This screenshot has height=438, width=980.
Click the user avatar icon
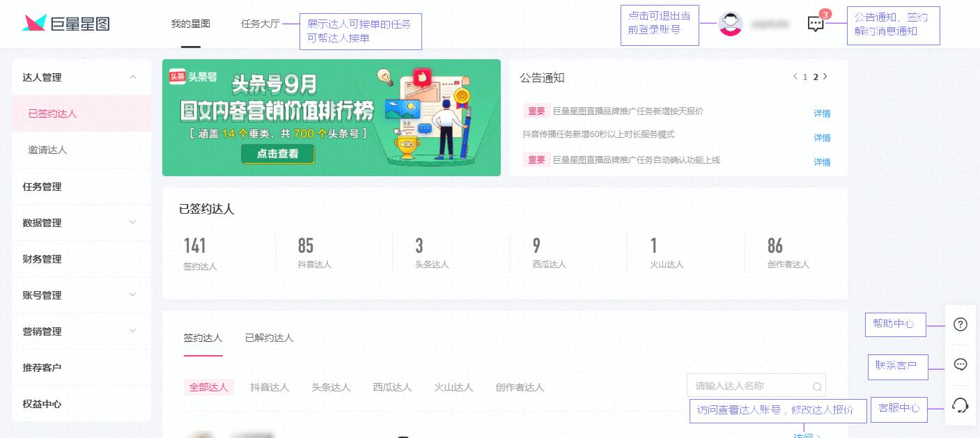pyautogui.click(x=731, y=24)
